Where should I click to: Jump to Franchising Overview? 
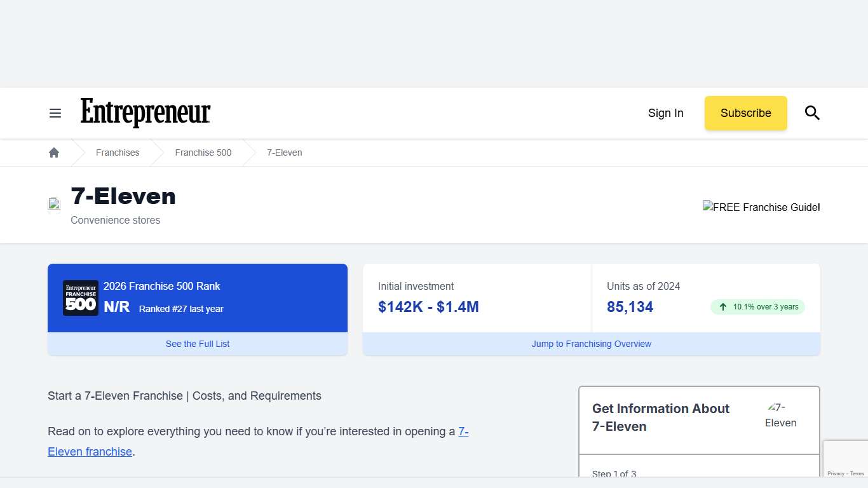[591, 344]
